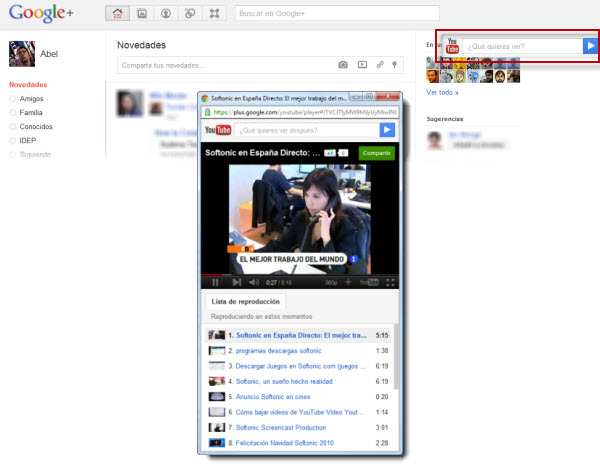Play 'Cómo bajar videos de YouTube' item
This screenshot has height=472, width=600.
(298, 412)
